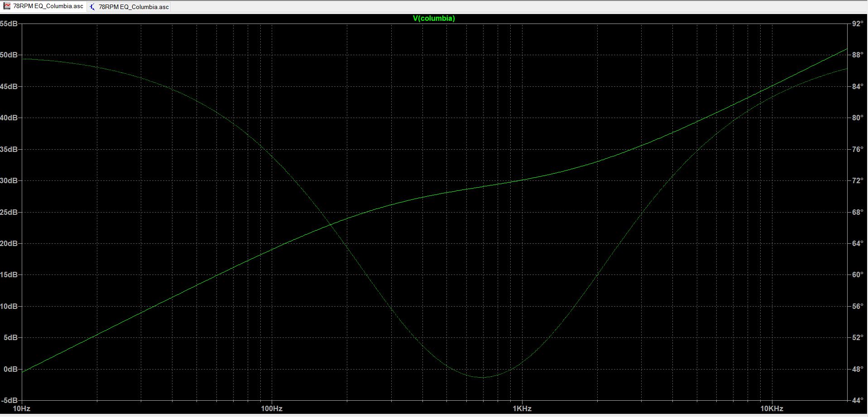Click the 15dB magnitude axis label

(9, 275)
